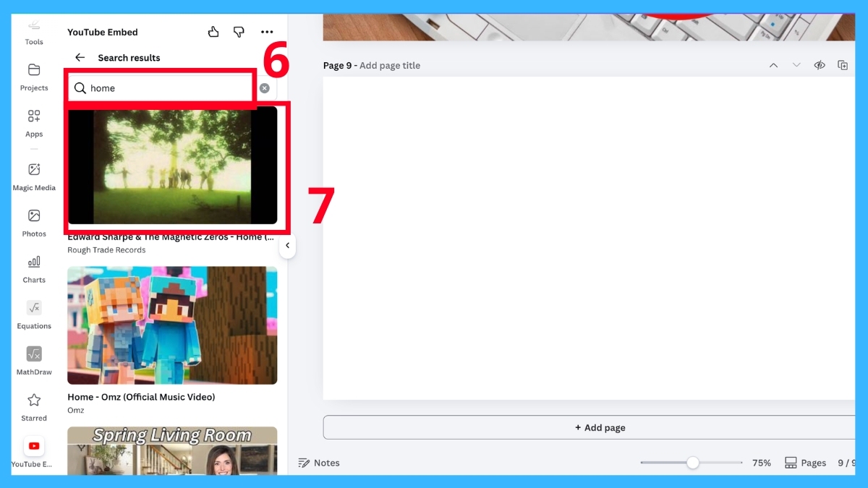Click the Add page button
868x488 pixels.
click(x=600, y=427)
